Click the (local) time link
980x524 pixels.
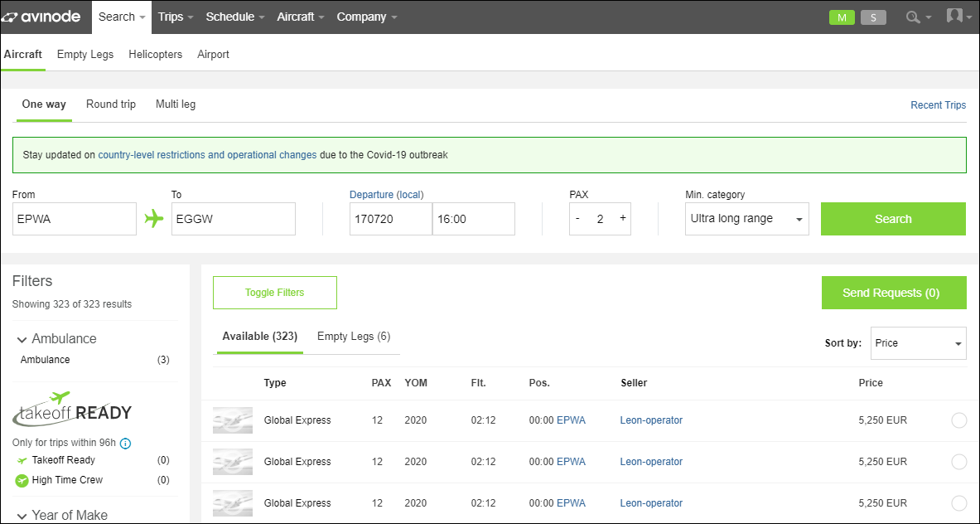[410, 195]
